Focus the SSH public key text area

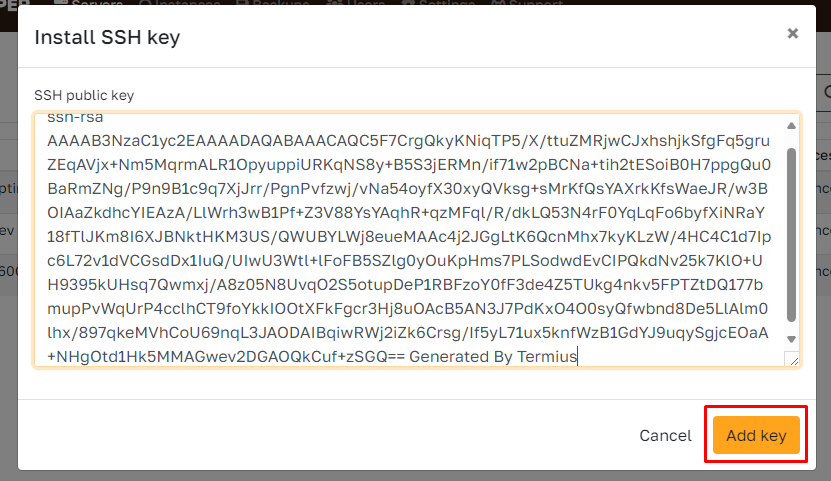(400, 240)
